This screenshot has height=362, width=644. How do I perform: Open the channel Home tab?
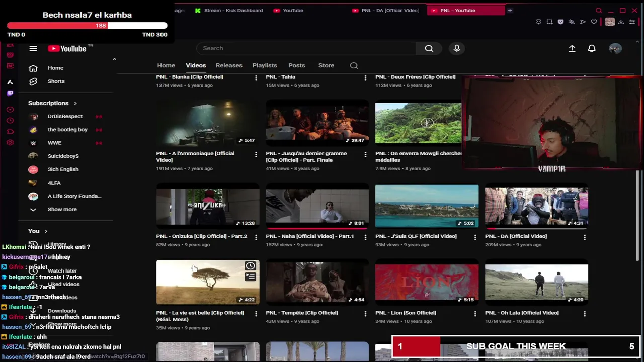pos(166,65)
